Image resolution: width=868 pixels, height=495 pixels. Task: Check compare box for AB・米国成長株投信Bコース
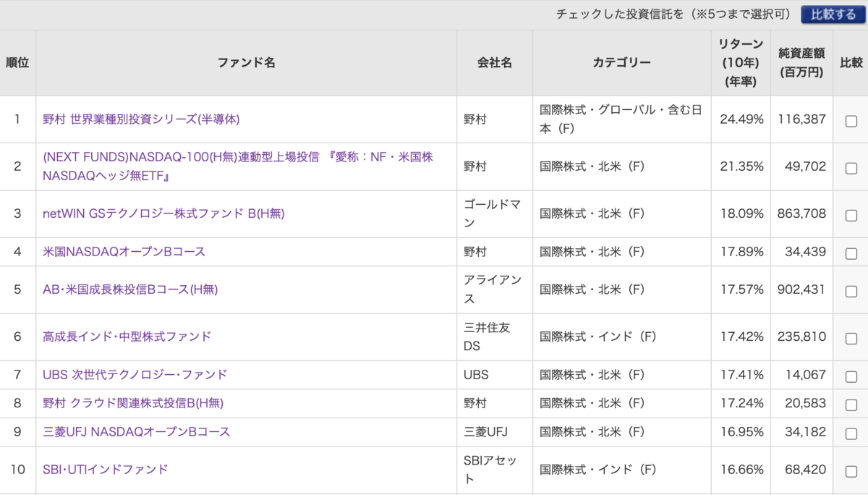pyautogui.click(x=851, y=291)
